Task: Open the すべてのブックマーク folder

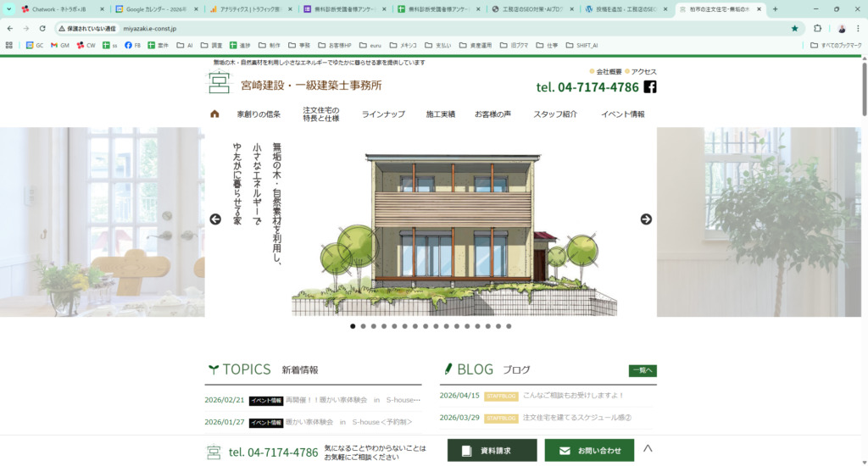Action: click(x=836, y=45)
